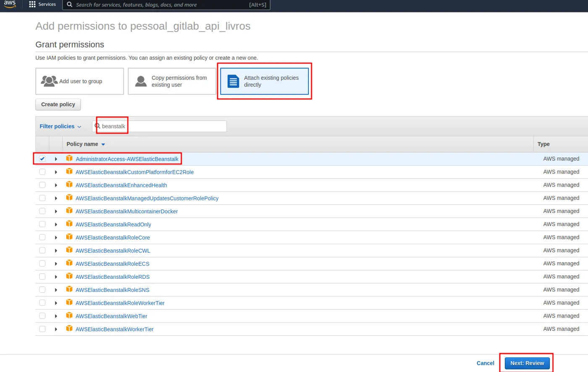The width and height of the screenshot is (588, 372).
Task: Open the Filter policies dropdown
Action: pos(60,126)
